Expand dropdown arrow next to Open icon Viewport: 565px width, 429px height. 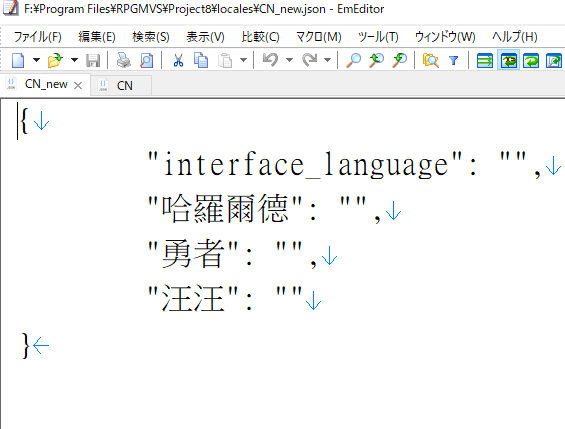[x=74, y=60]
